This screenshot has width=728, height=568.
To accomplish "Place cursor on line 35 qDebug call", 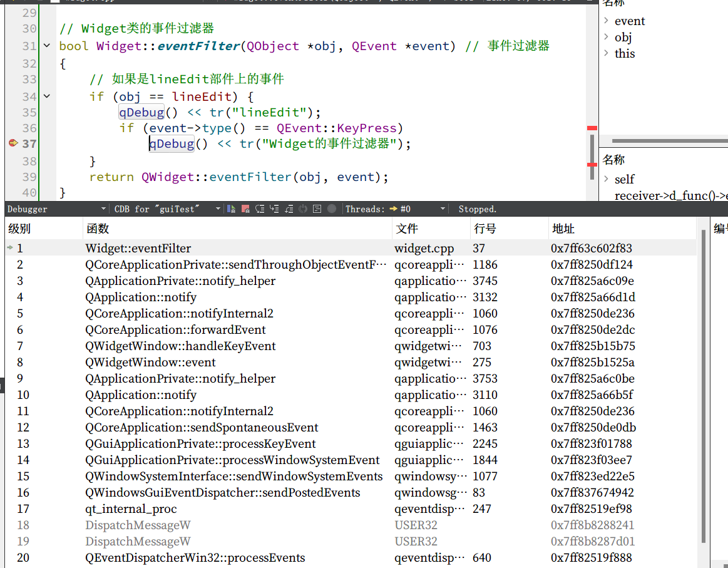I will [x=141, y=112].
